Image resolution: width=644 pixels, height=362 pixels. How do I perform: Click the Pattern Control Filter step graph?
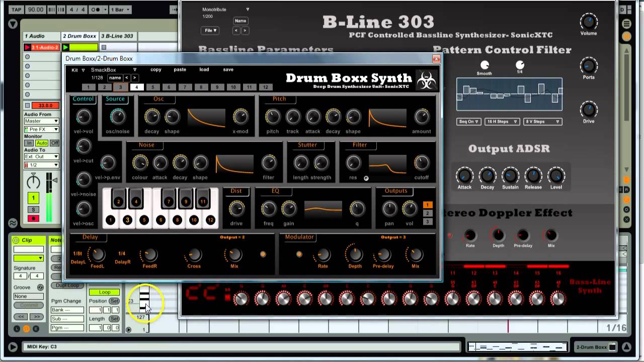(509, 95)
